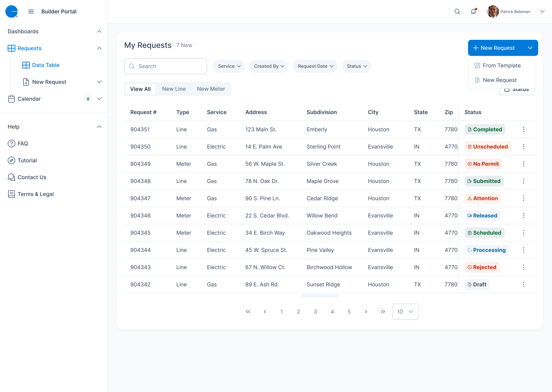Open the search magnifier inside the Search field

pos(132,66)
